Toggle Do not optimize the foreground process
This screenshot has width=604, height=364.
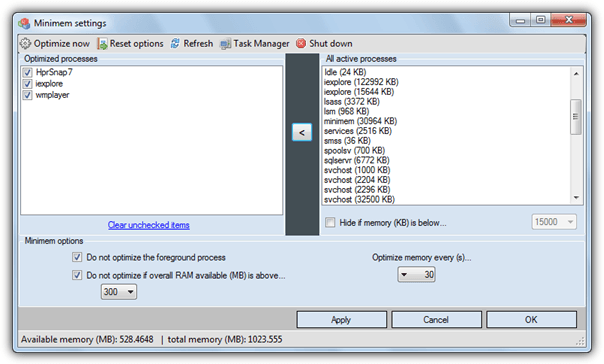click(x=77, y=257)
